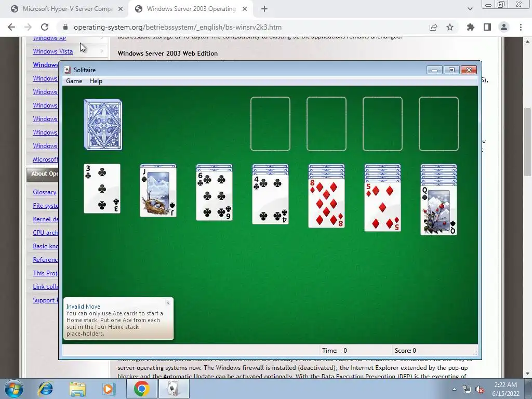Image resolution: width=532 pixels, height=399 pixels.
Task: Open the Basic knowledge sidebar link
Action: tap(46, 246)
